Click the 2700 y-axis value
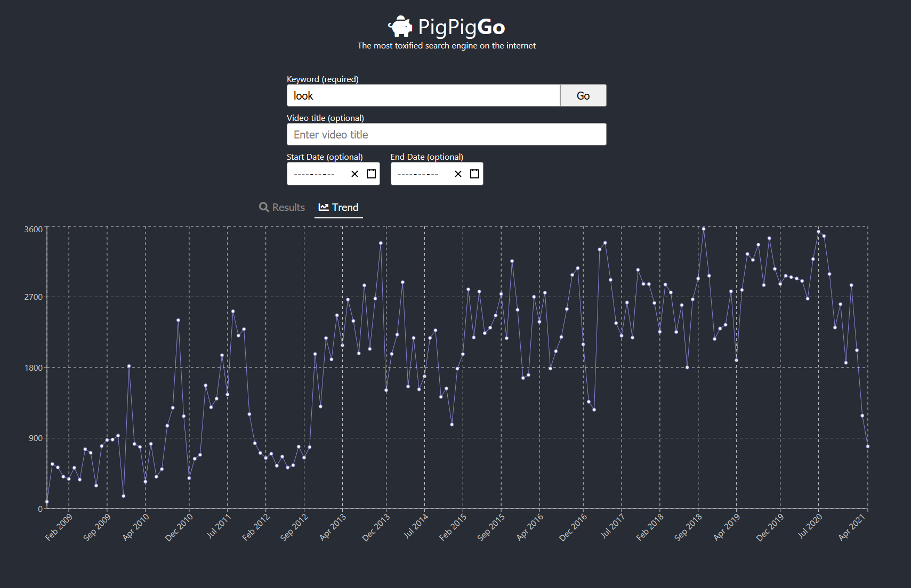911x588 pixels. [x=33, y=297]
